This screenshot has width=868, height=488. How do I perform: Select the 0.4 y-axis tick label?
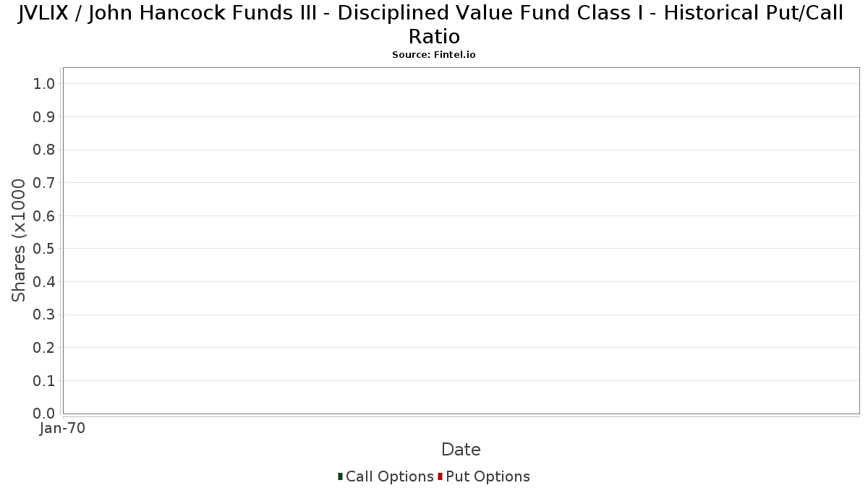click(44, 282)
